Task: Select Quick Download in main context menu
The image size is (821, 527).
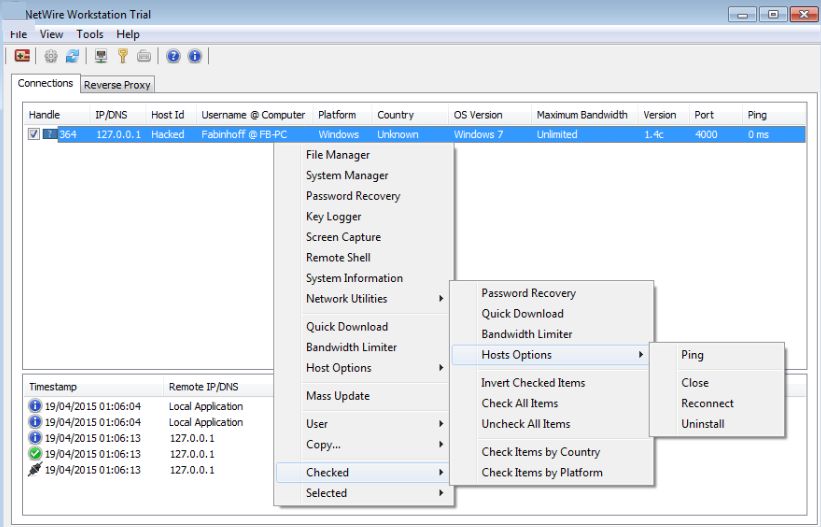Action: click(347, 327)
